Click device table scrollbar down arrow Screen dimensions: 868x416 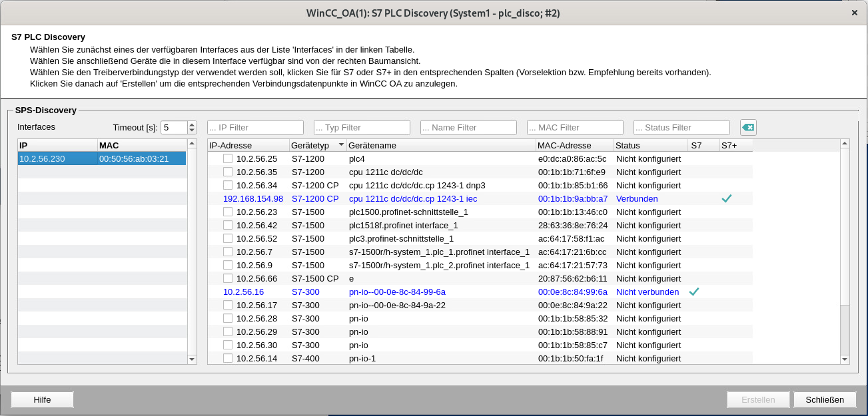pyautogui.click(x=845, y=359)
